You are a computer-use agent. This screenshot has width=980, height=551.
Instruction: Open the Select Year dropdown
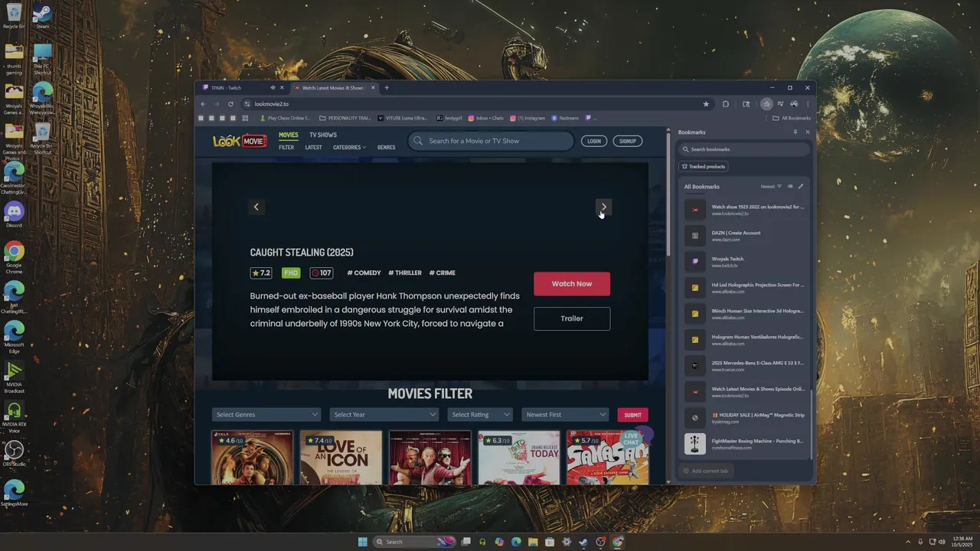point(384,415)
